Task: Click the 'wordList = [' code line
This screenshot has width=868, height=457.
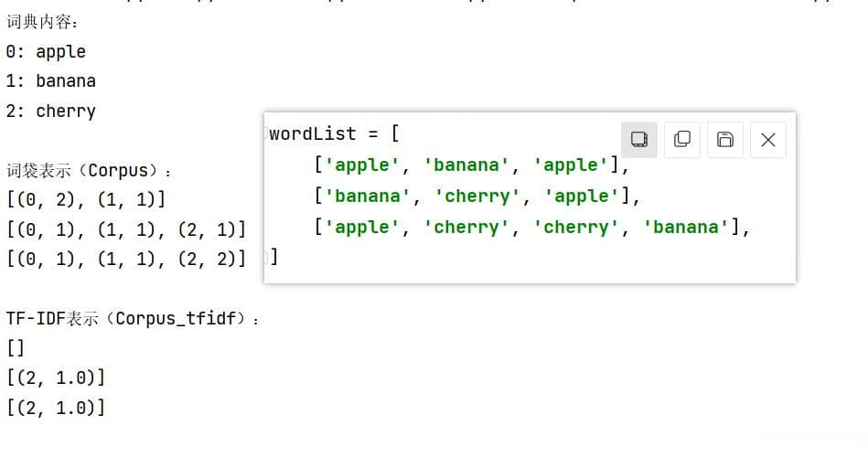Action: pyautogui.click(x=334, y=133)
